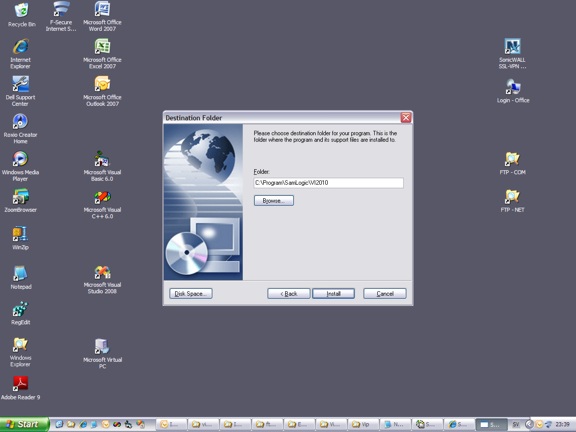This screenshot has width=576, height=432.
Task: Launch Microsoft Office Excel 2007
Action: (102, 54)
